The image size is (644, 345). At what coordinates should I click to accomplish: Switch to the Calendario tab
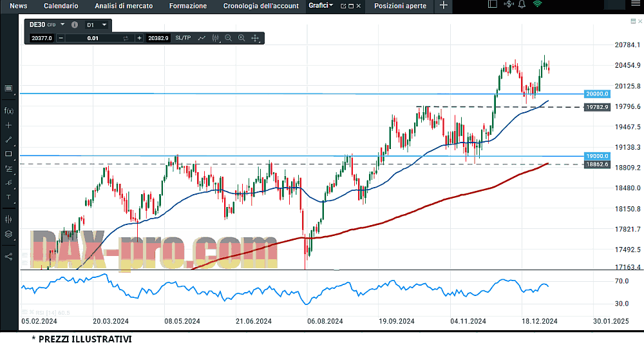[x=61, y=6]
